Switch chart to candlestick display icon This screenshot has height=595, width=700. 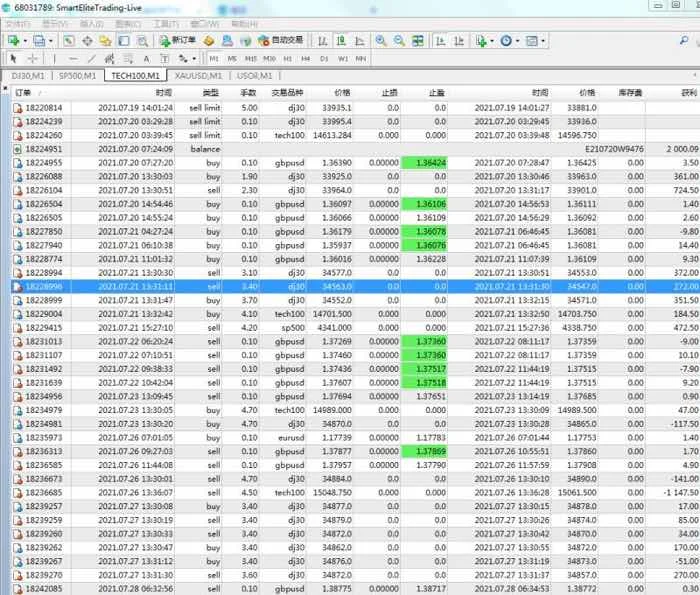click(343, 41)
